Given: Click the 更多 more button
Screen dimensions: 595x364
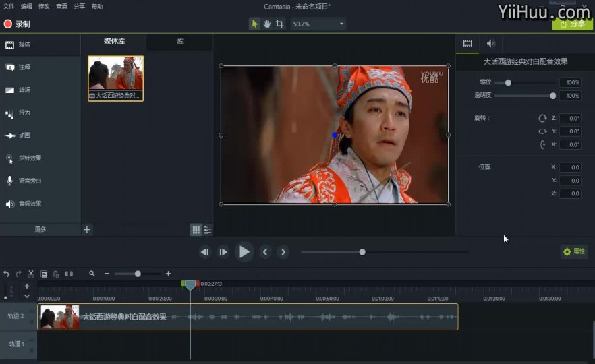Looking at the screenshot, I should 40,229.
